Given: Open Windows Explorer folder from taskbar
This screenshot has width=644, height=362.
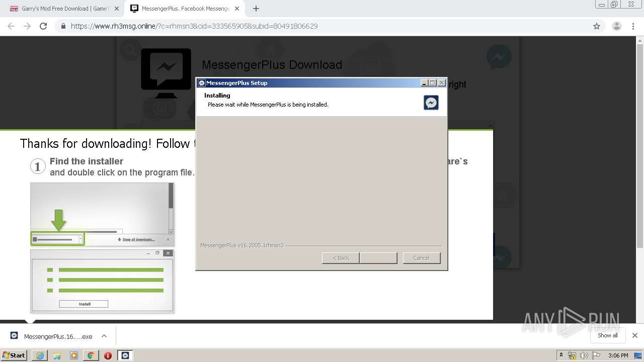Looking at the screenshot, I should [x=57, y=355].
